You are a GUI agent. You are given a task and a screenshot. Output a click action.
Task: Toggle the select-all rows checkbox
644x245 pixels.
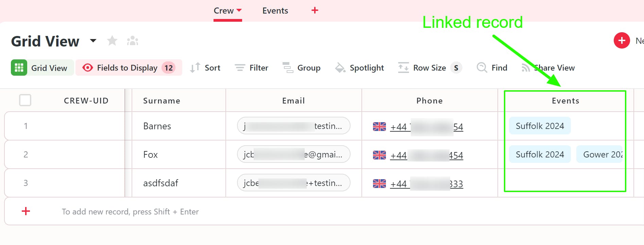point(25,100)
